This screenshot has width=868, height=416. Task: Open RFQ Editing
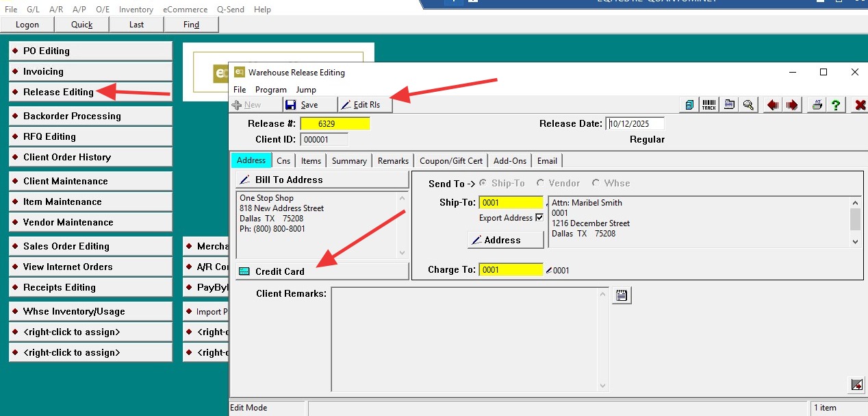(91, 136)
